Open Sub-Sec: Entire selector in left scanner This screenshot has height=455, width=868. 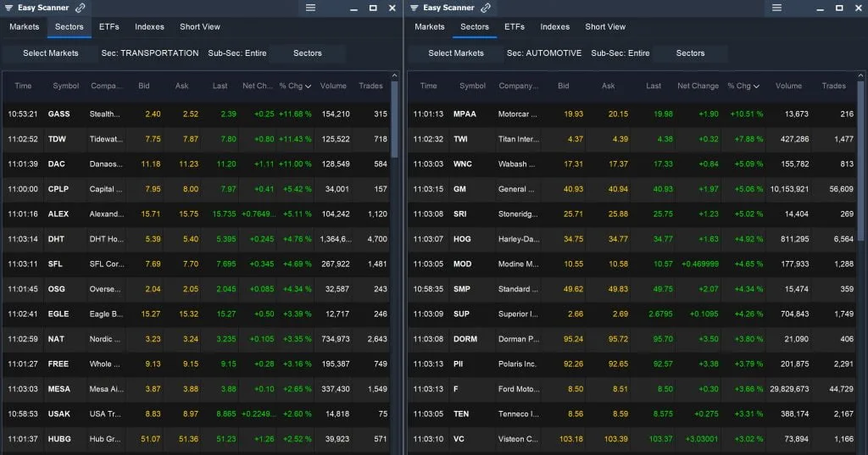237,53
